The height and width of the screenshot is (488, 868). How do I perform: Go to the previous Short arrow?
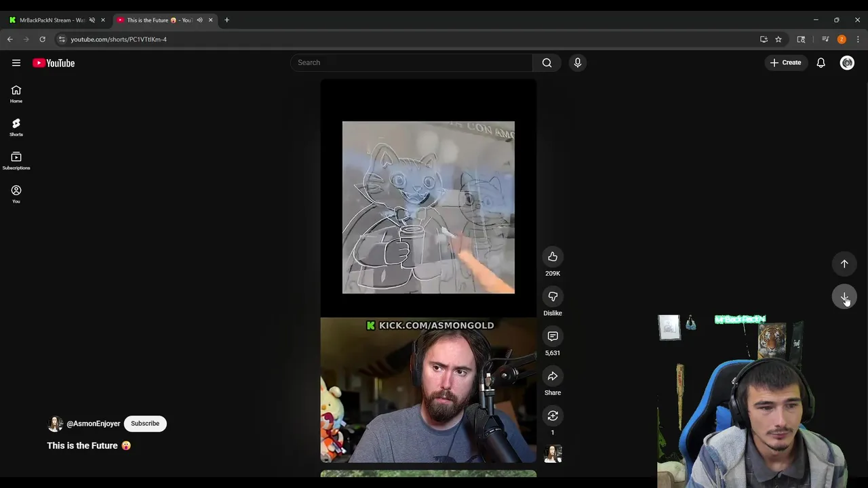coord(844,264)
